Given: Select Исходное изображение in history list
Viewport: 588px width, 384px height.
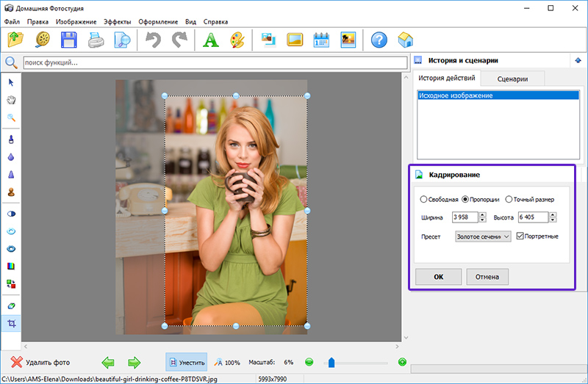Looking at the screenshot, I should click(x=498, y=95).
